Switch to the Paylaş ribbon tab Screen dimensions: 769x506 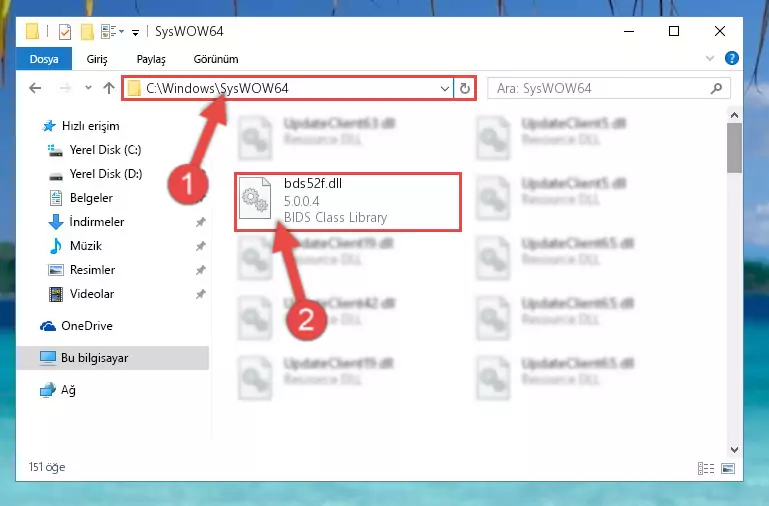coord(151,59)
